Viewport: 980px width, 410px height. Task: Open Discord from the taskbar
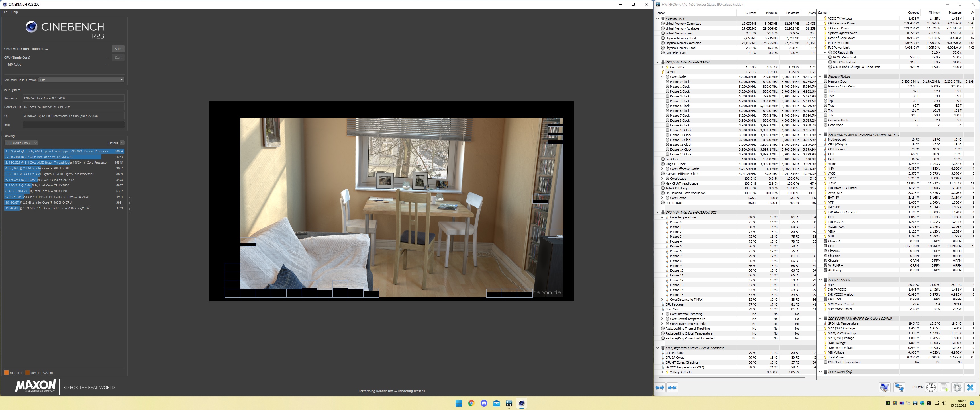coord(484,403)
